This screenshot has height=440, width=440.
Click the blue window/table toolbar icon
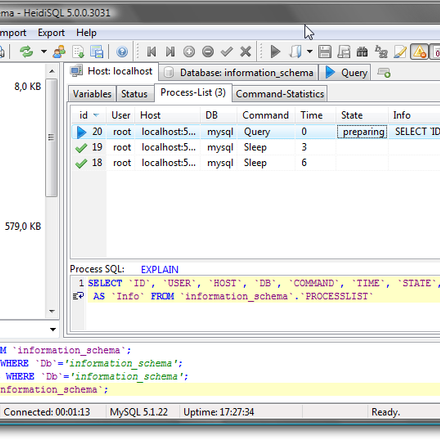tap(97, 52)
